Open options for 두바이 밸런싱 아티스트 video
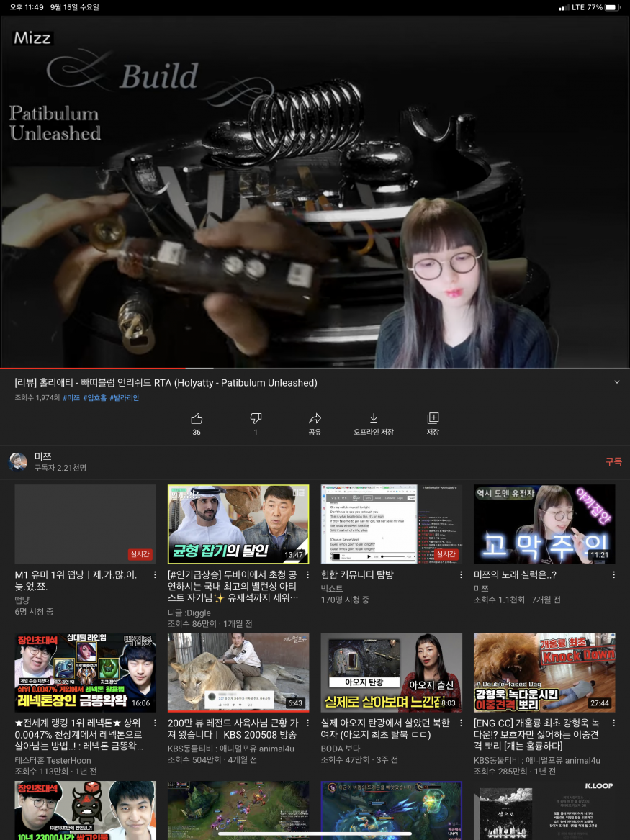630x840 pixels. point(308,575)
